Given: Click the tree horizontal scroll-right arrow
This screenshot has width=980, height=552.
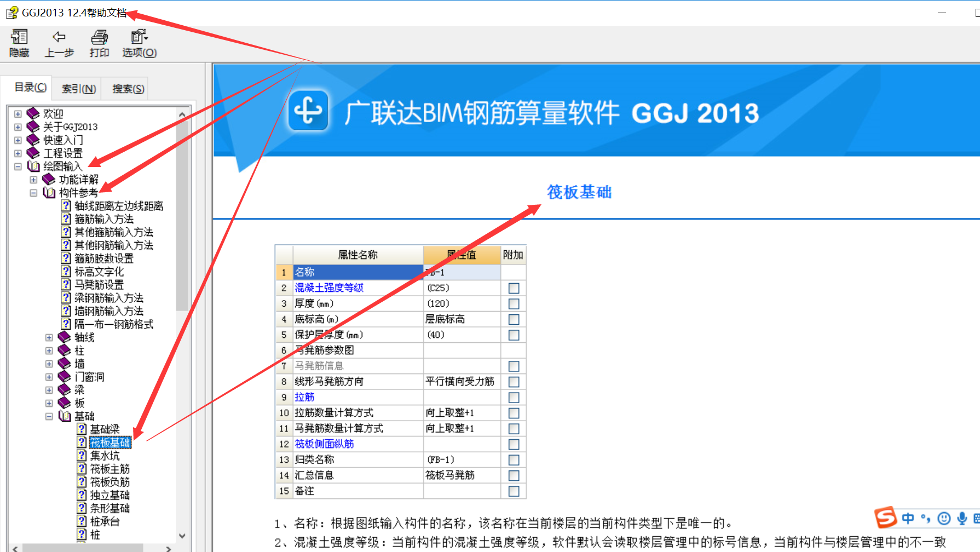Looking at the screenshot, I should [168, 548].
